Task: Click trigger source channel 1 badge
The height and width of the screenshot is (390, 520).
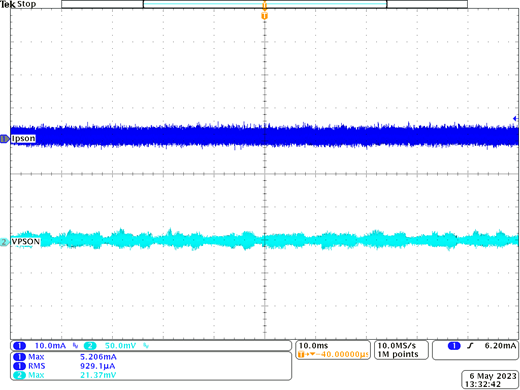Action: 454,346
